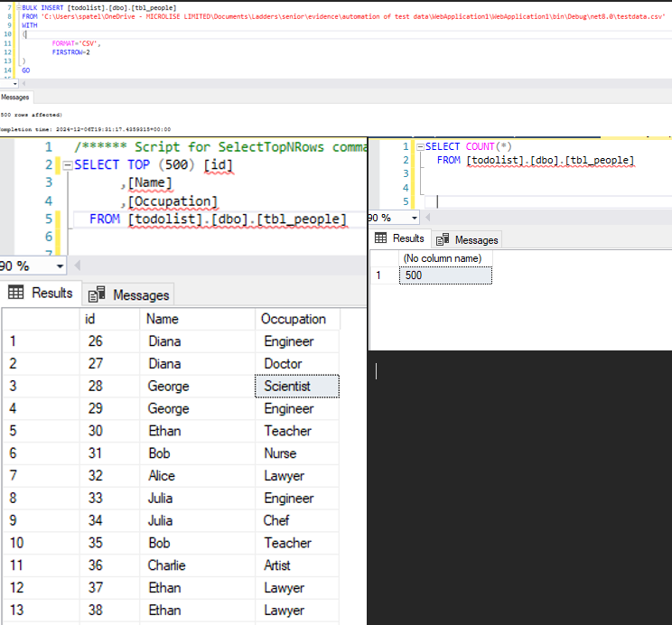Select the Occupation column header
Image resolution: width=672 pixels, height=625 pixels.
293,319
